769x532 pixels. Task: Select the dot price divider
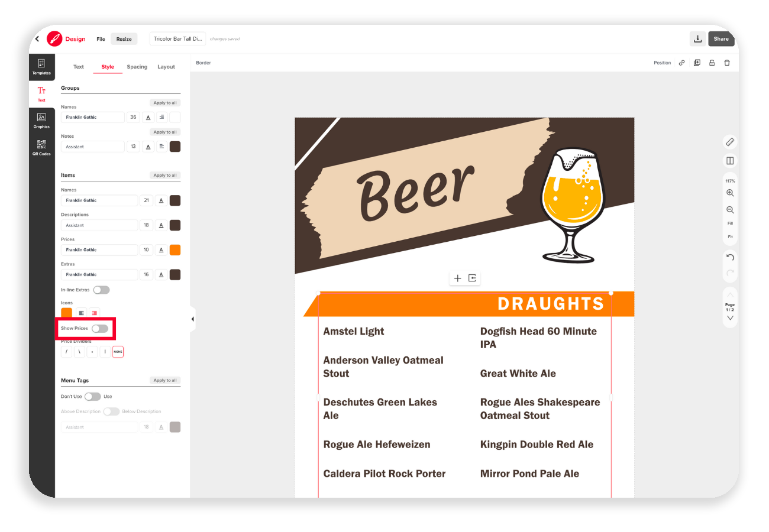pyautogui.click(x=92, y=352)
